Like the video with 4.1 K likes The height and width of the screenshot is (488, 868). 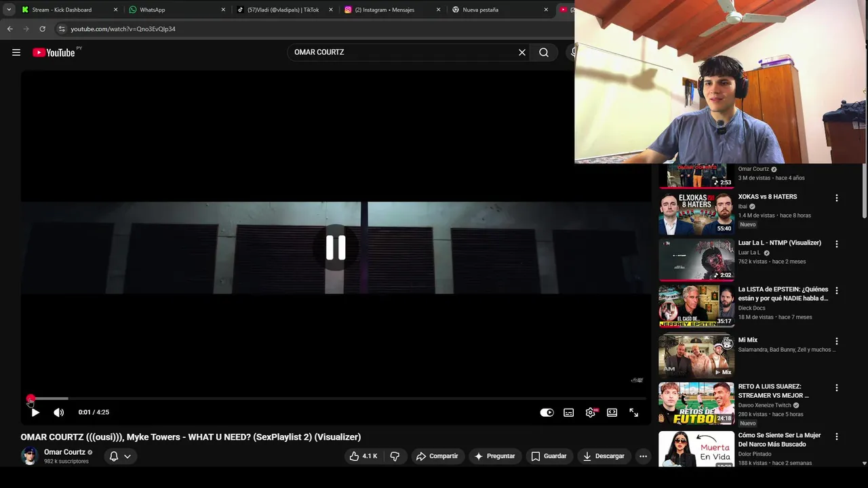[363, 456]
